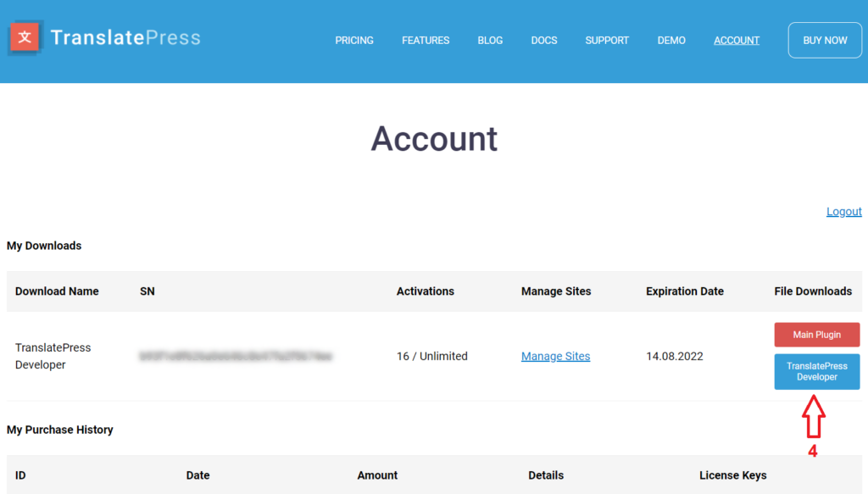868x494 pixels.
Task: Open the Support page
Action: (607, 41)
